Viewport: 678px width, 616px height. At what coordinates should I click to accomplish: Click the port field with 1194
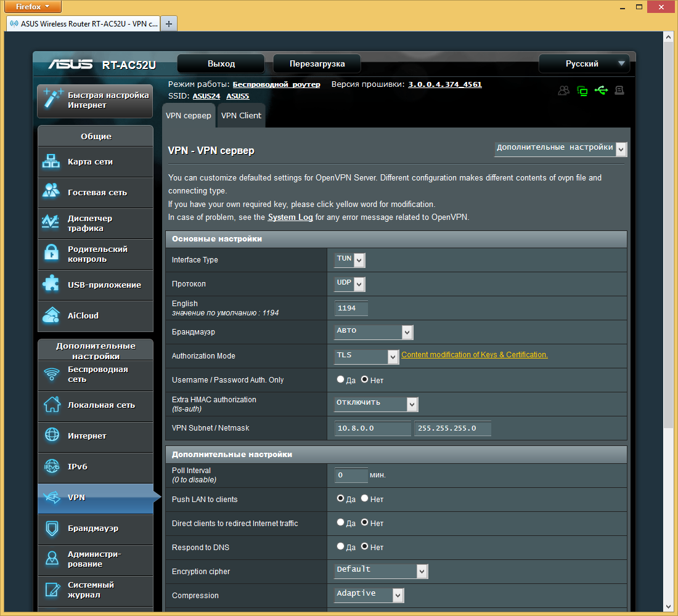pyautogui.click(x=351, y=308)
